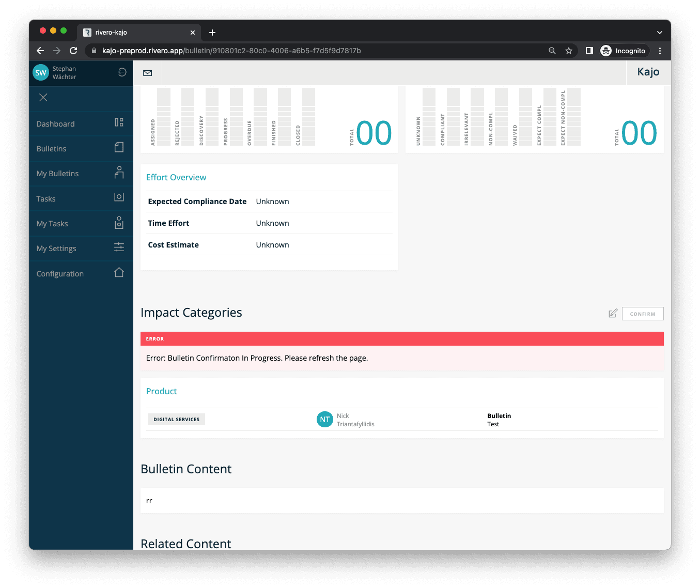Go to My Tasks

[x=81, y=224]
